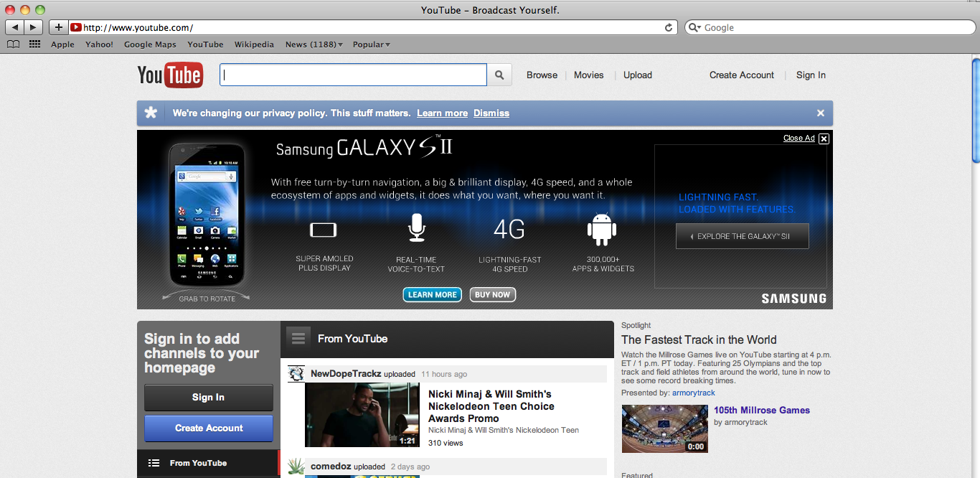The height and width of the screenshot is (478, 980).
Task: Click The Fastest Track in the World heading
Action: pyautogui.click(x=699, y=340)
